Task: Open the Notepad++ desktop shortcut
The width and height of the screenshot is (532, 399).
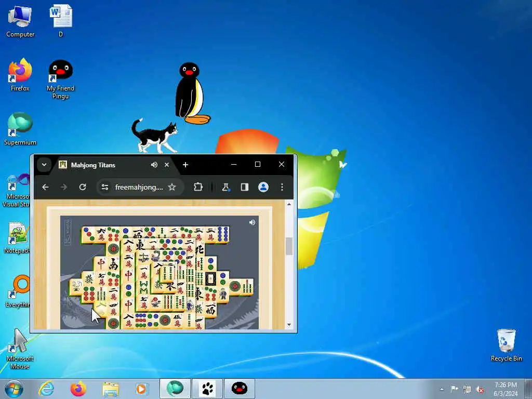Action: [x=17, y=237]
